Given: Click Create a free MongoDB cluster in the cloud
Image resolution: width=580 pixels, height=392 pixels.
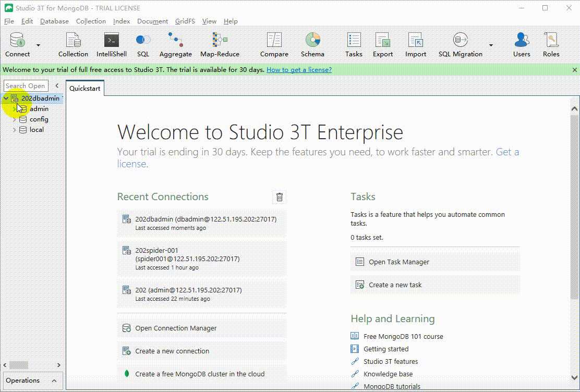Looking at the screenshot, I should click(202, 374).
